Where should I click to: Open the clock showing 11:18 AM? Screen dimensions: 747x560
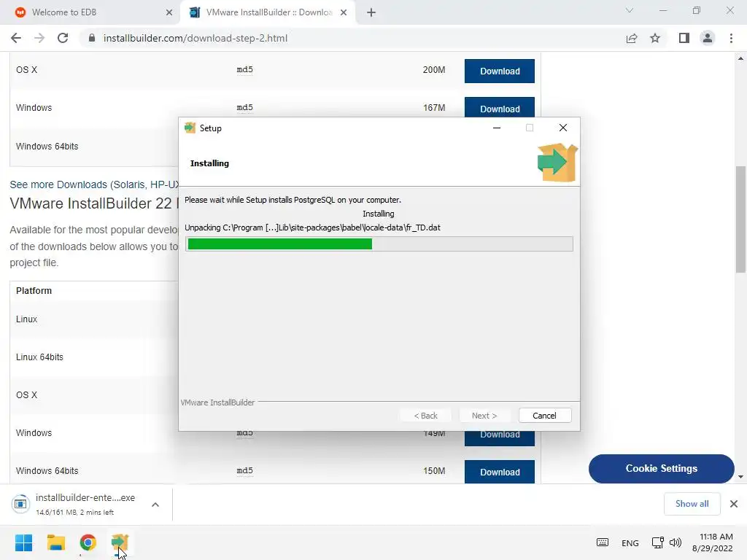tap(712, 542)
